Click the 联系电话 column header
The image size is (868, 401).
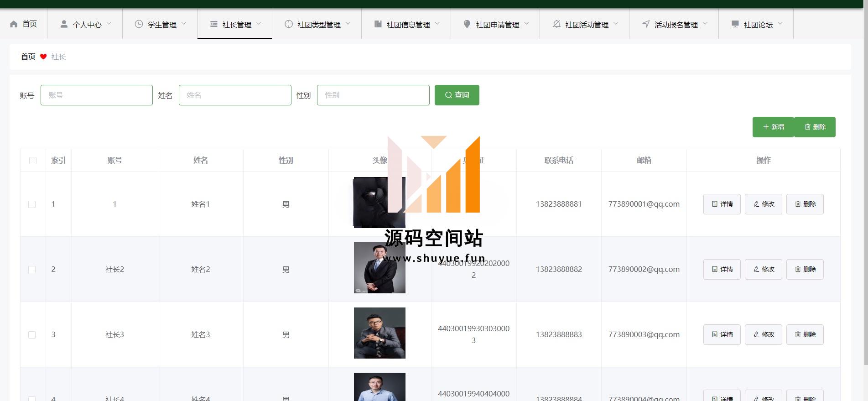(x=559, y=160)
